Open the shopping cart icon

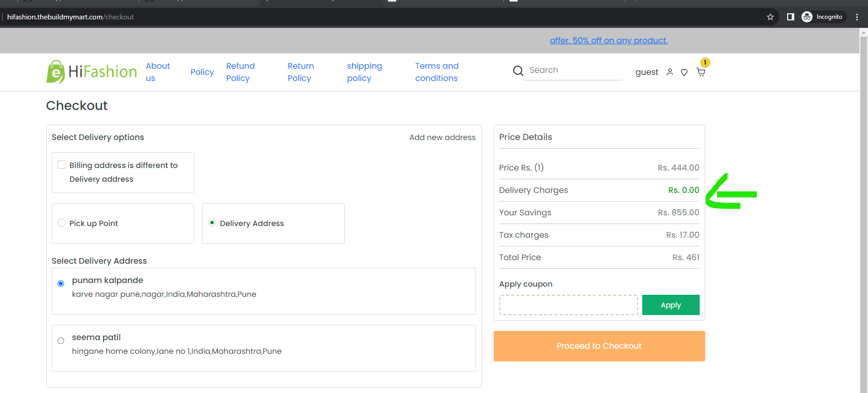701,72
